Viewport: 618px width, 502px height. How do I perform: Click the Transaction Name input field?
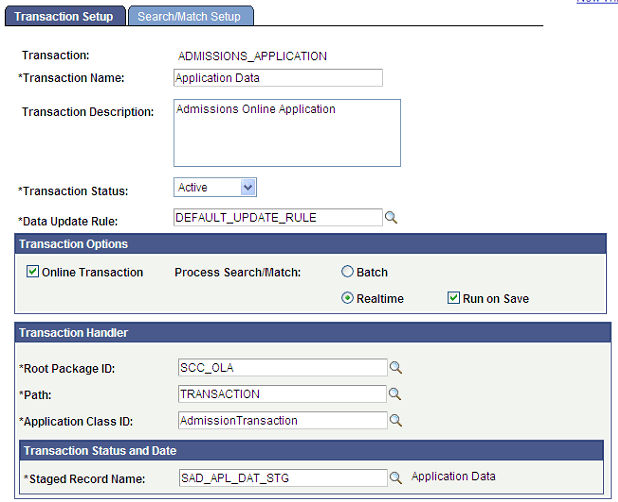pos(277,78)
